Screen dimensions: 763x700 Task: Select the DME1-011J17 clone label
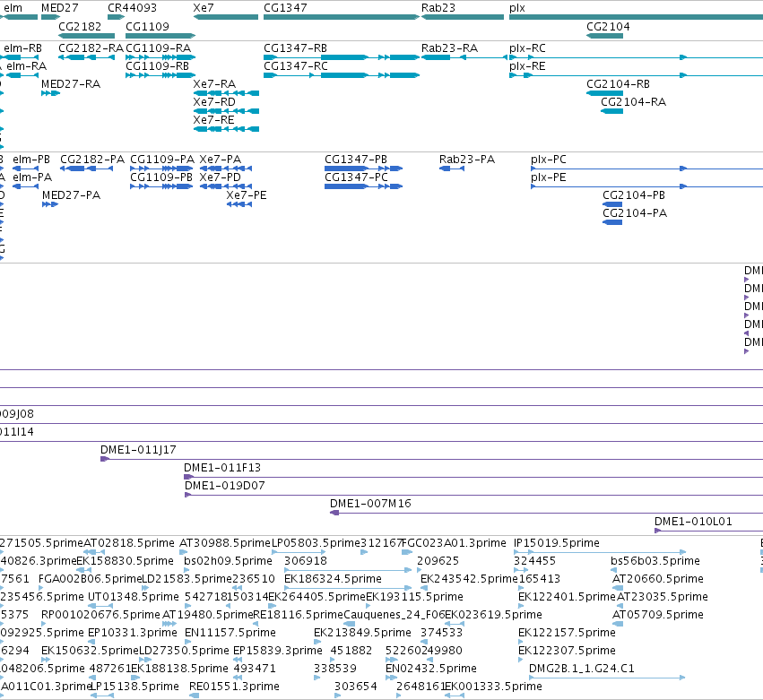(x=138, y=449)
